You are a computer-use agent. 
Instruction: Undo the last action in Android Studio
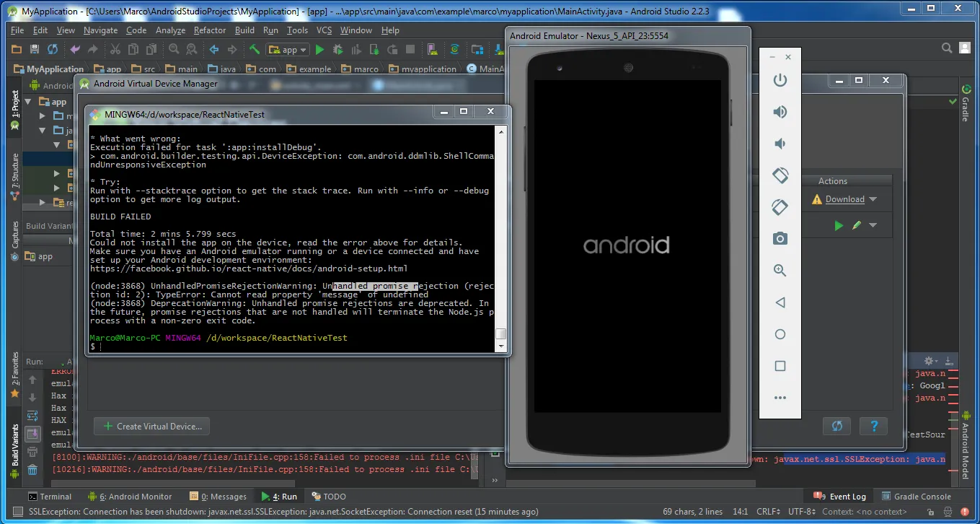[x=75, y=50]
